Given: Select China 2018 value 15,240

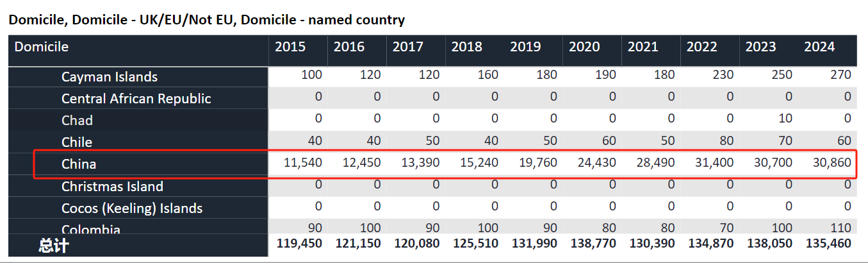Looking at the screenshot, I should point(480,163).
